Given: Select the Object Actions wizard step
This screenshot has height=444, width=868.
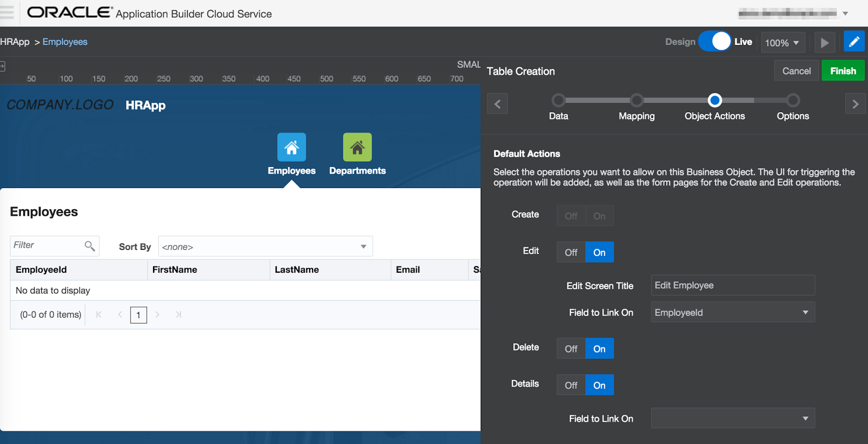Looking at the screenshot, I should [715, 100].
